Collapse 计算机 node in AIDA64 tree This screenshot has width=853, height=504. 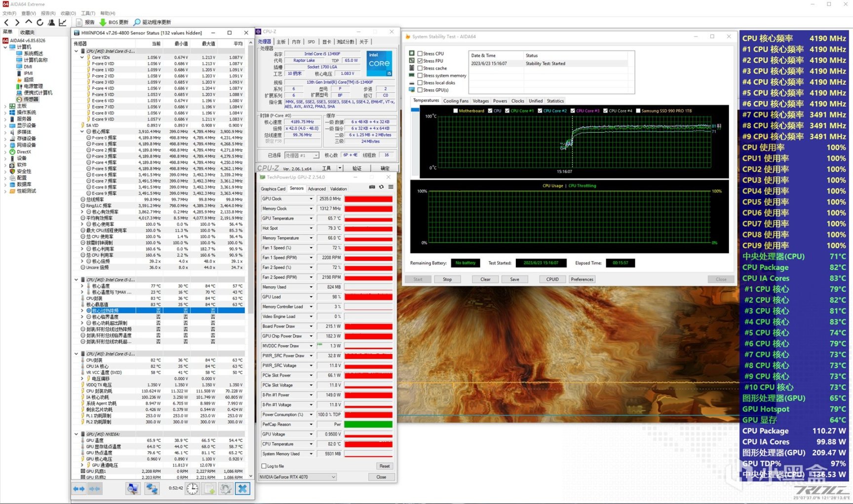[5, 47]
